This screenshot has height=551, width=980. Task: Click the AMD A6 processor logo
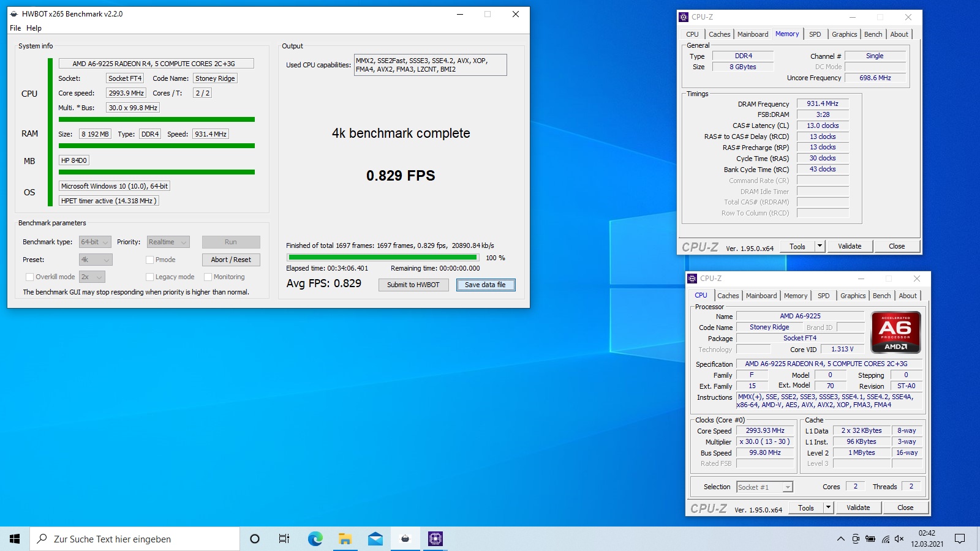895,332
